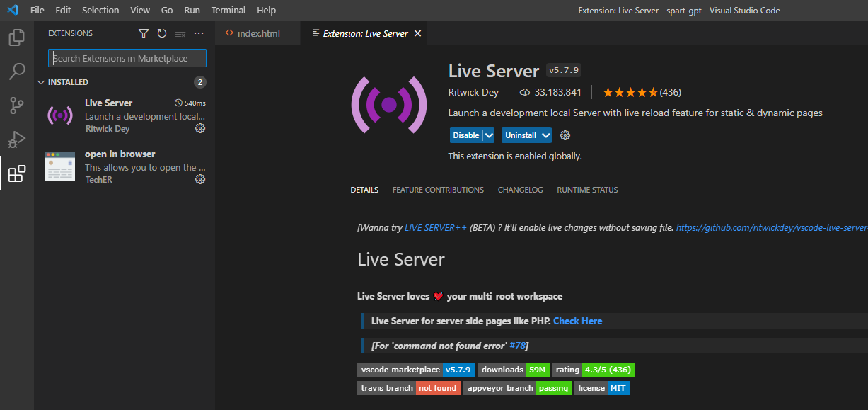
Task: Click the travis branch not found badge
Action: [x=409, y=388]
